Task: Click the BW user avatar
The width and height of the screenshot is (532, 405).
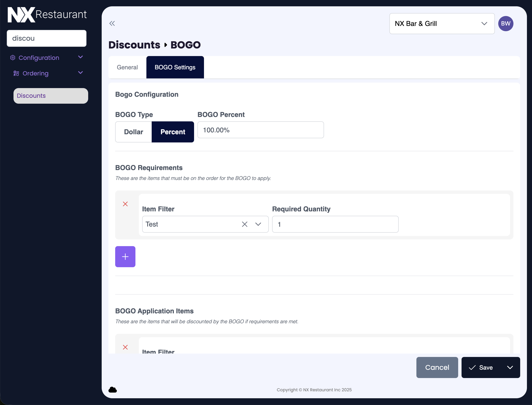Action: [505, 24]
